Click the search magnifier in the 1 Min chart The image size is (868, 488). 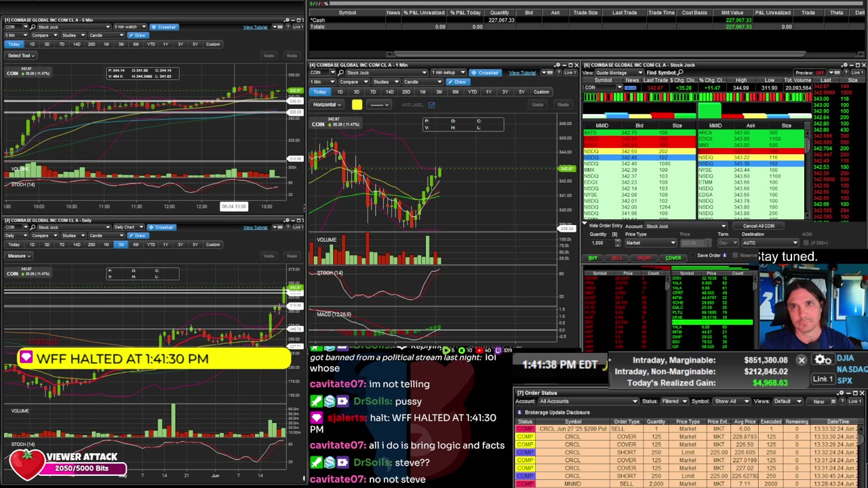[x=341, y=73]
